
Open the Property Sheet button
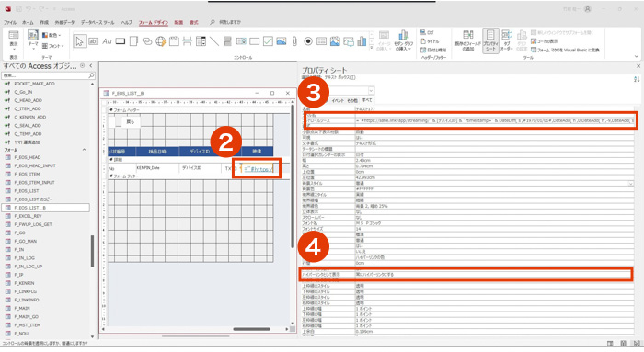tap(490, 40)
